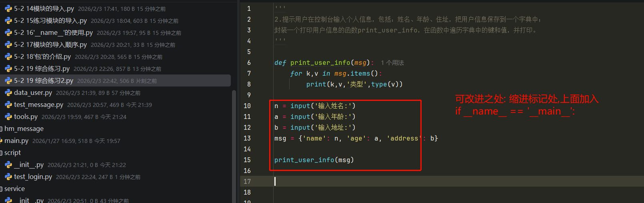This screenshot has width=644, height=203.
Task: Open Python file icon for 5-2 14模块的导入.py
Action: [x=8, y=8]
